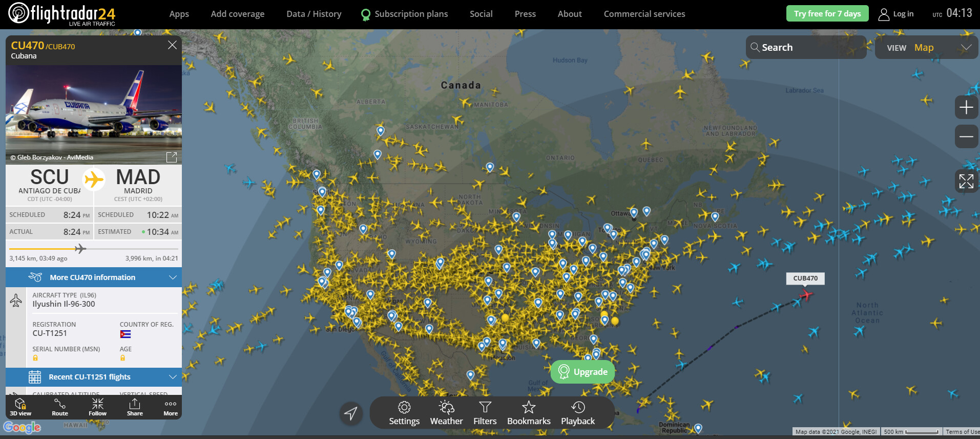
Task: Open the VIEW Map dropdown
Action: coord(927,47)
